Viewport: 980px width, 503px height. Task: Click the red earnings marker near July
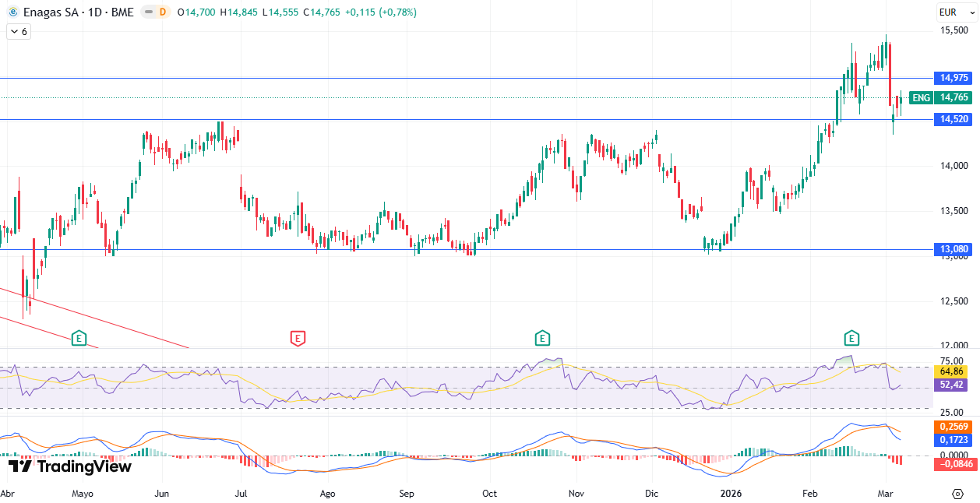tap(297, 338)
